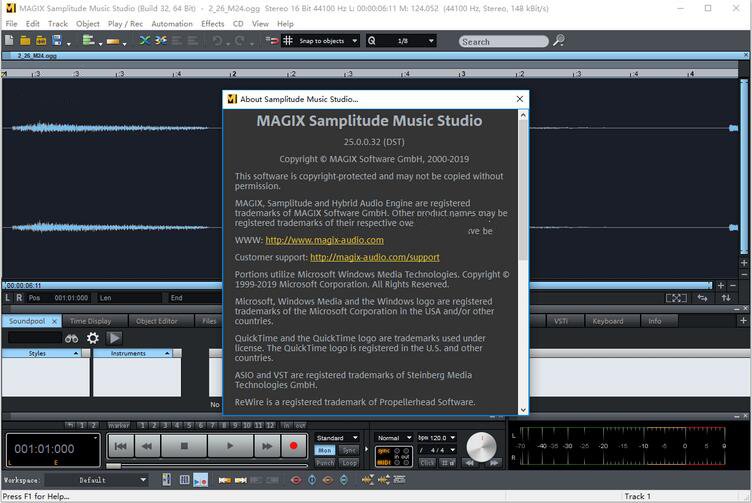
Task: Click the red record button
Action: [294, 446]
